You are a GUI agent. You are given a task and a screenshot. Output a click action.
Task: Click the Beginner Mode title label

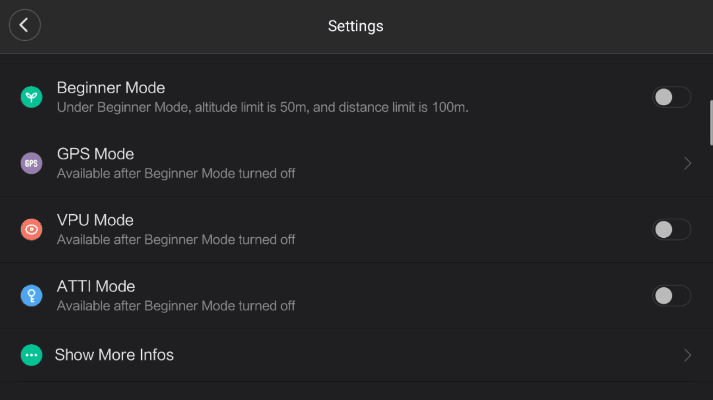(x=111, y=88)
